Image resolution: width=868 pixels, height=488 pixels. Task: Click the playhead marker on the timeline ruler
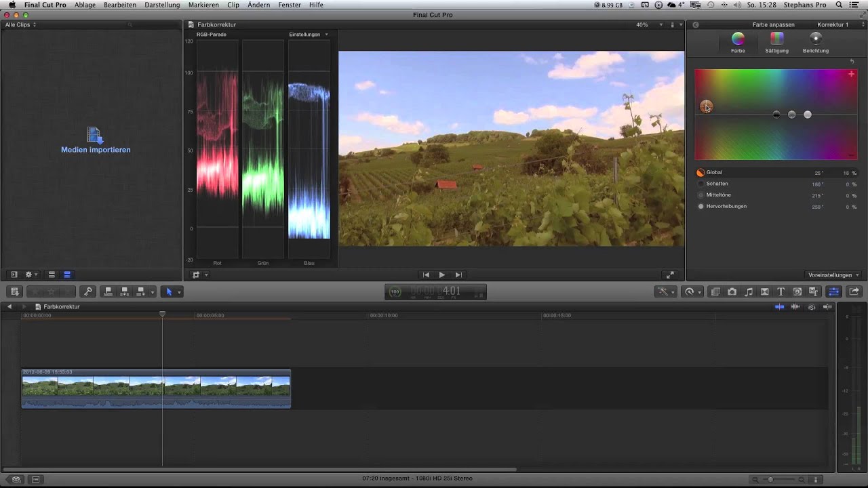(x=162, y=314)
